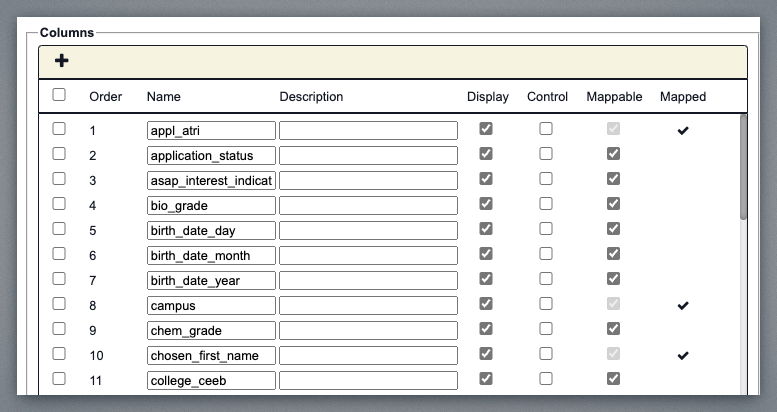Image resolution: width=777 pixels, height=412 pixels.
Task: Click the Display column header
Action: coord(488,97)
